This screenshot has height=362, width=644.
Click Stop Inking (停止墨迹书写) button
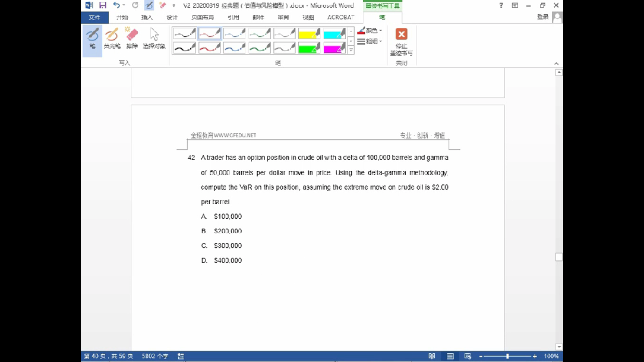[402, 41]
